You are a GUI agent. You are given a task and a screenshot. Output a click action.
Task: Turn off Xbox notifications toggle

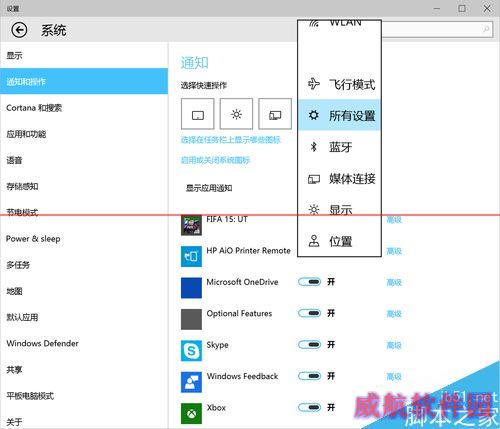coord(309,407)
